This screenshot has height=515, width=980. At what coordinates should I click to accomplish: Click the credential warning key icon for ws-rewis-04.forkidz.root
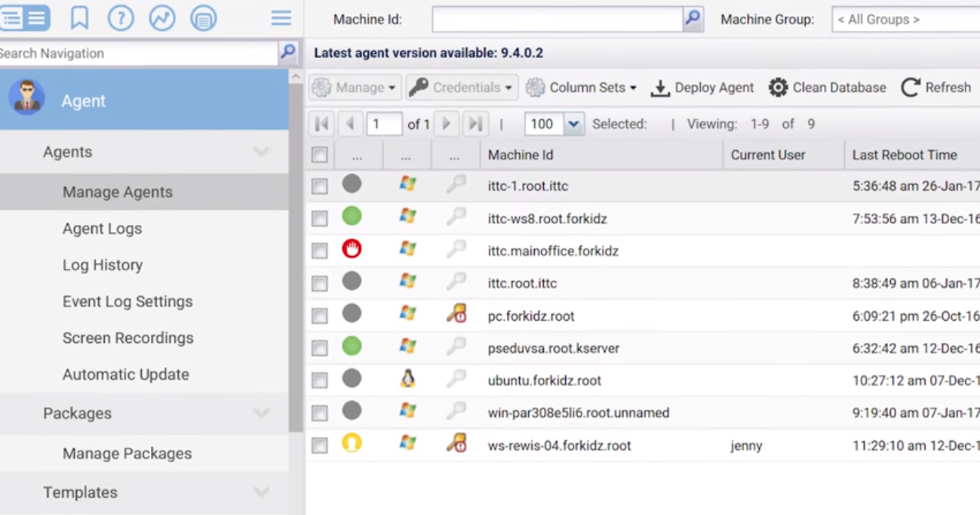pos(456,443)
